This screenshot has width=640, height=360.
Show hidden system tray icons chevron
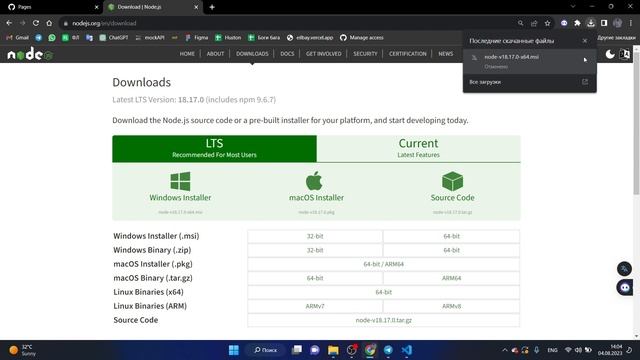pos(504,350)
